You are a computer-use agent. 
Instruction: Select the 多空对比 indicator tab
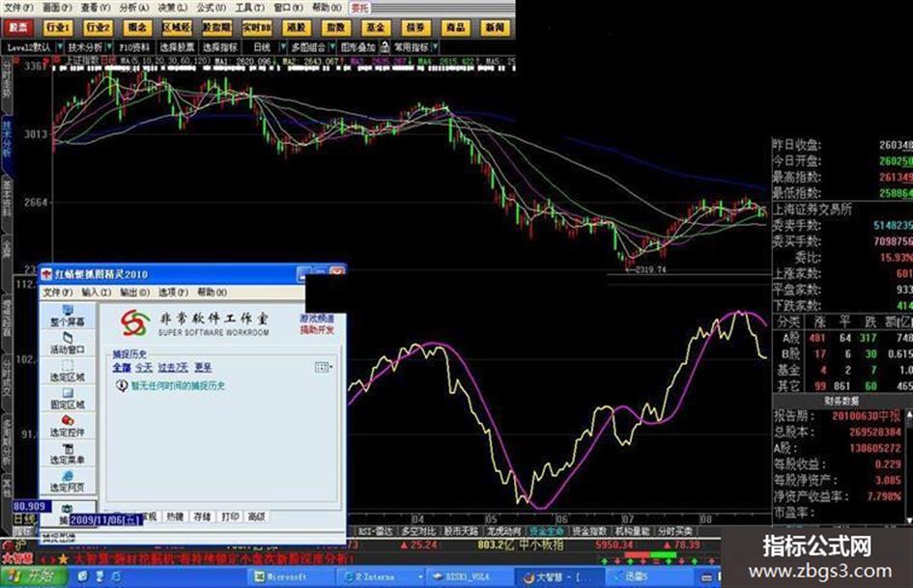click(418, 531)
